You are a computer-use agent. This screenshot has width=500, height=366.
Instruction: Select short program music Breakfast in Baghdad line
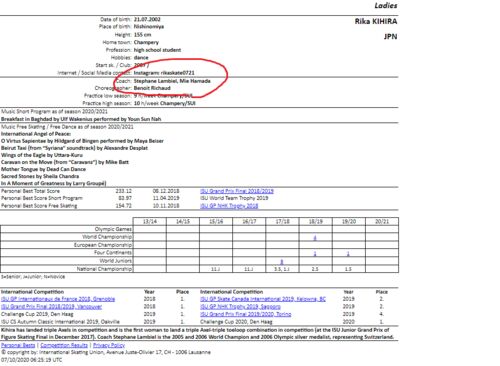81,119
